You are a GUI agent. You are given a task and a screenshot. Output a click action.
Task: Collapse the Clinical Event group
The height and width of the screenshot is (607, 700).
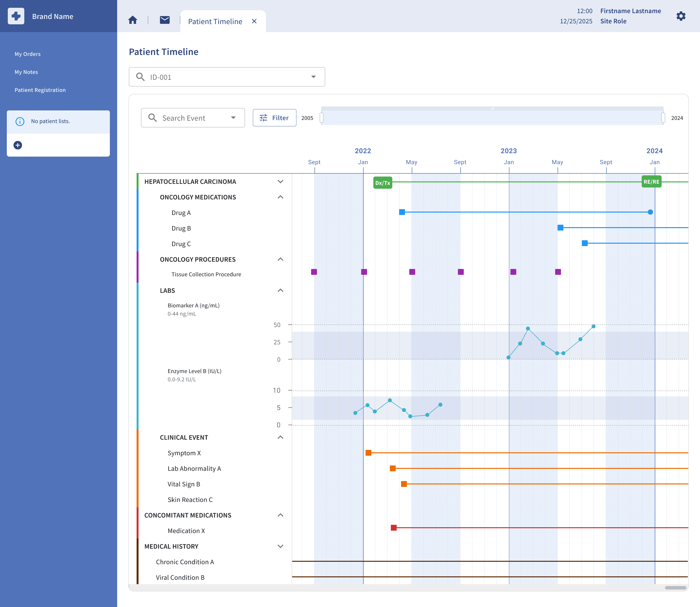click(280, 437)
